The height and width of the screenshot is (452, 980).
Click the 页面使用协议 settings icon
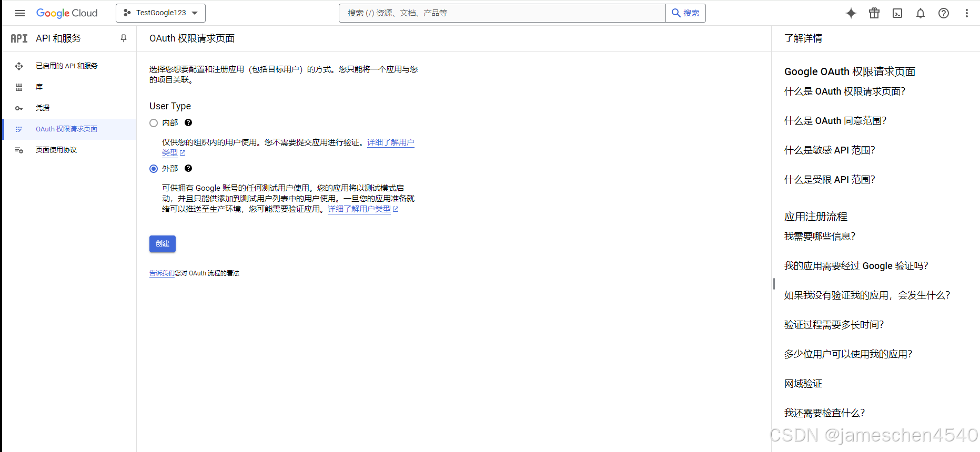pyautogui.click(x=19, y=150)
